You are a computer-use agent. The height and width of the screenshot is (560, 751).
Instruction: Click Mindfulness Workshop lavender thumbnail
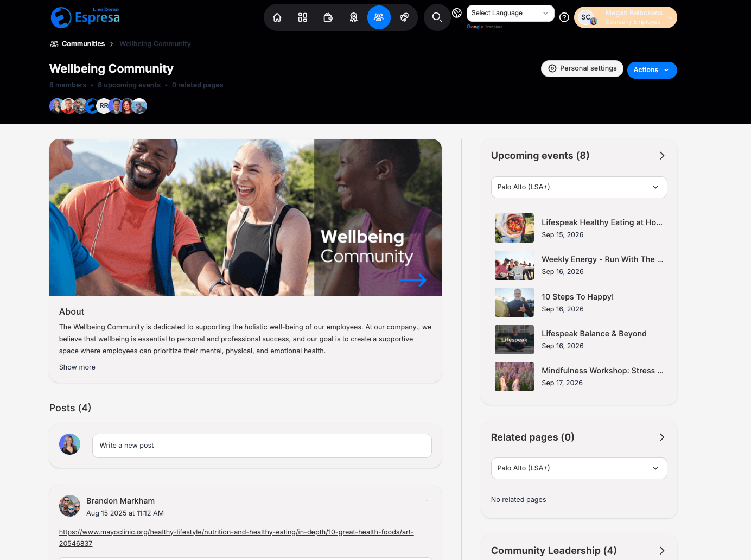514,376
